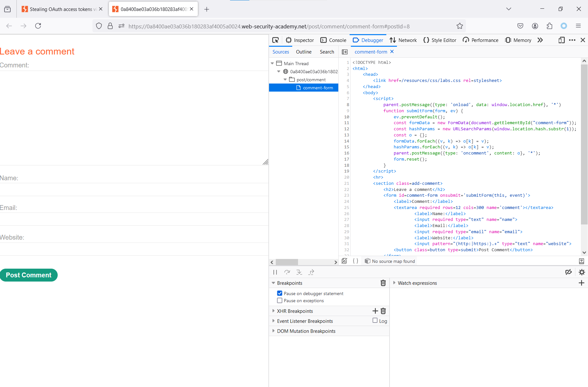Save to Pocket icon
Screen dimensions: 588x387
[520, 26]
